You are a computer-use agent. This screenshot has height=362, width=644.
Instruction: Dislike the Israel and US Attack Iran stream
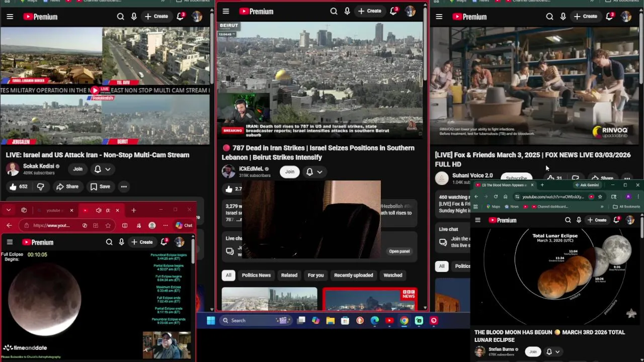[41, 187]
